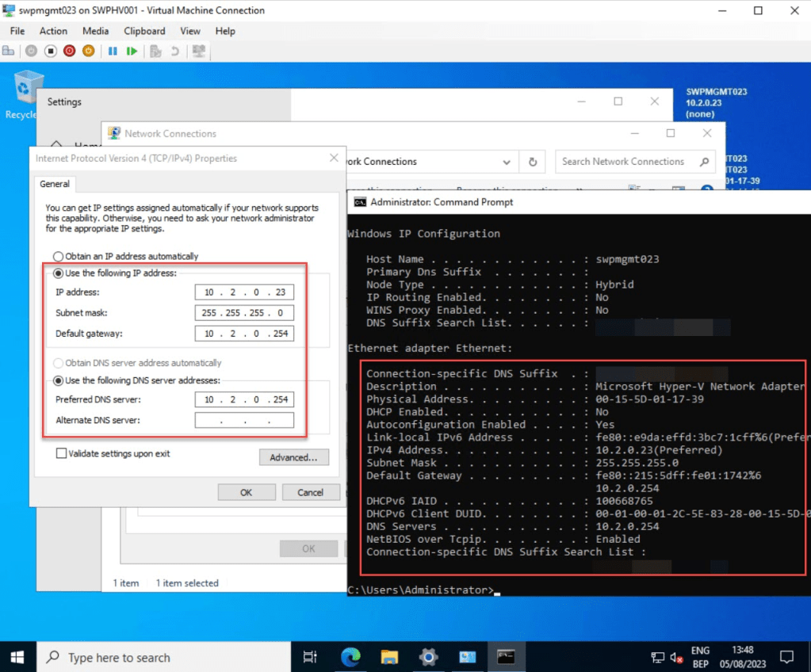811x672 pixels.
Task: Open Microsoft Edge from the taskbar
Action: click(x=350, y=657)
